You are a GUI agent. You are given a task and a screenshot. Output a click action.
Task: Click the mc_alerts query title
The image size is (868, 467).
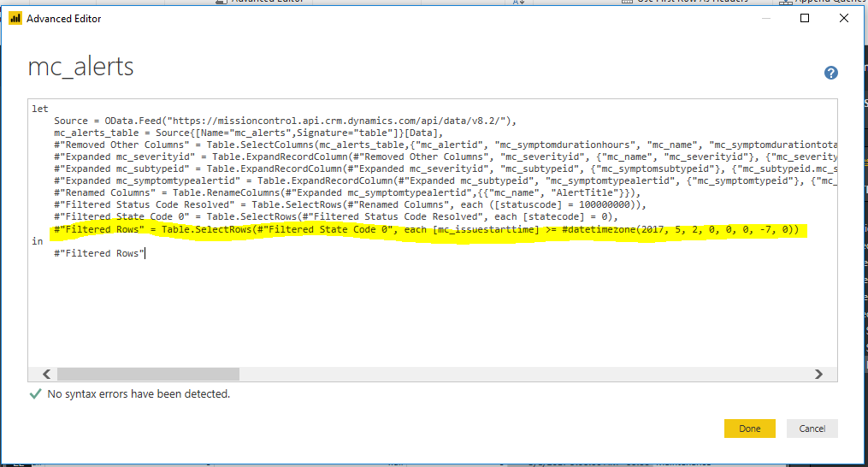coord(81,67)
